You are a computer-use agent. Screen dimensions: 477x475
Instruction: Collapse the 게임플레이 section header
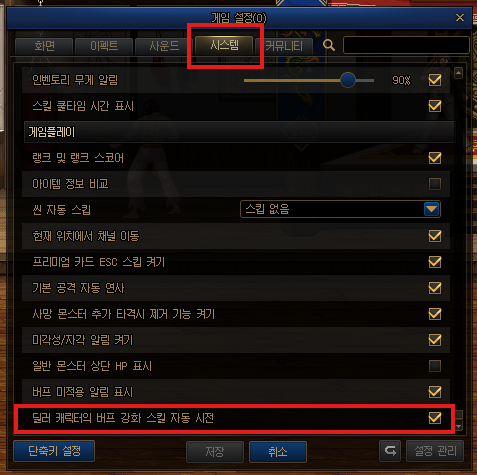pos(239,132)
